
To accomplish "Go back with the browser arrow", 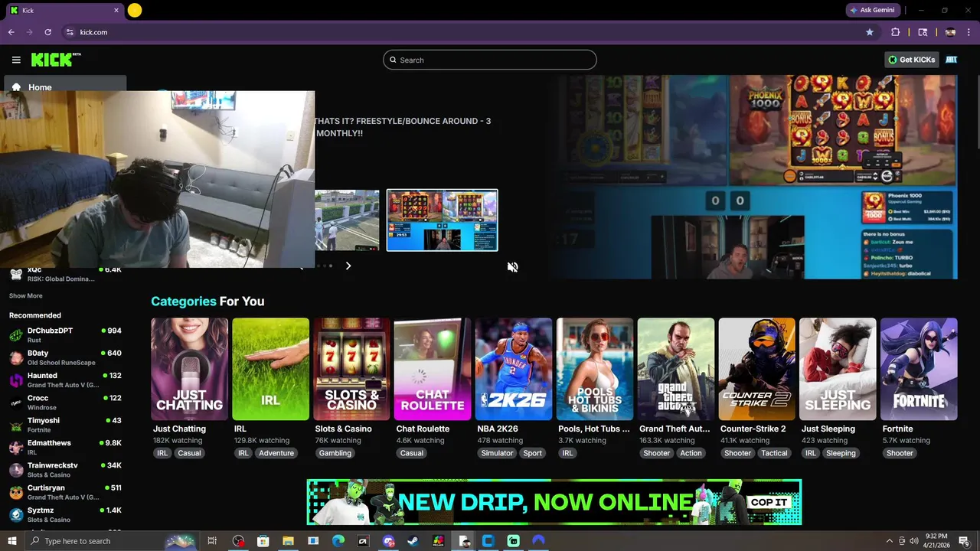I will click(11, 32).
